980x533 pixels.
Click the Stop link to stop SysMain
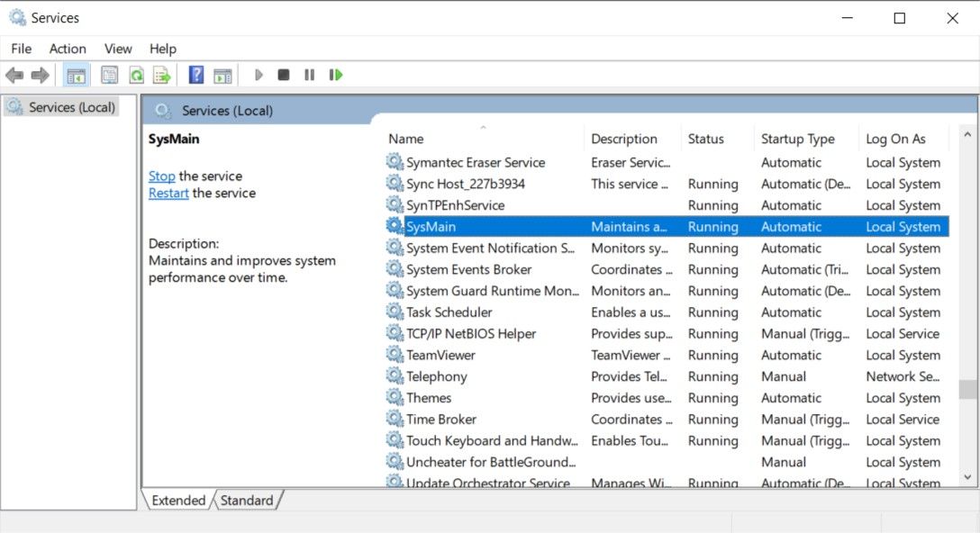coord(161,176)
